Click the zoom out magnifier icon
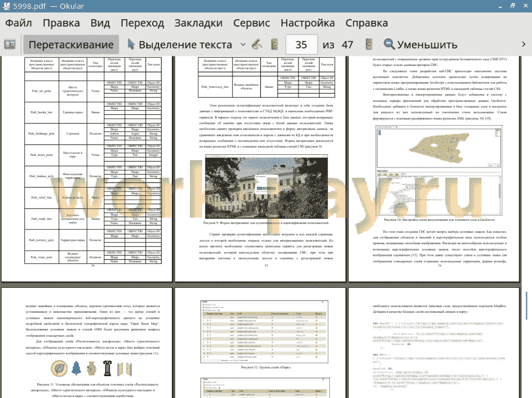 (x=389, y=45)
